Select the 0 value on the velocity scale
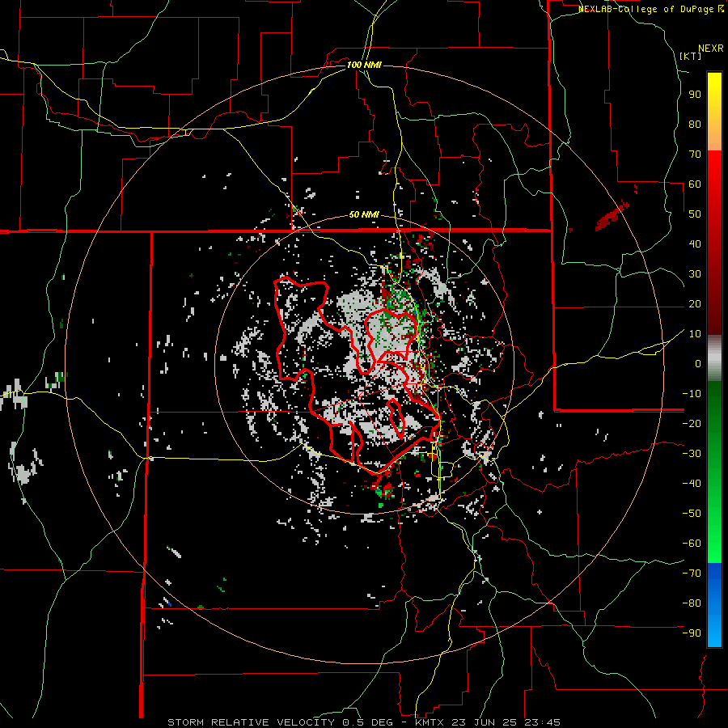728x728 pixels. (x=698, y=363)
